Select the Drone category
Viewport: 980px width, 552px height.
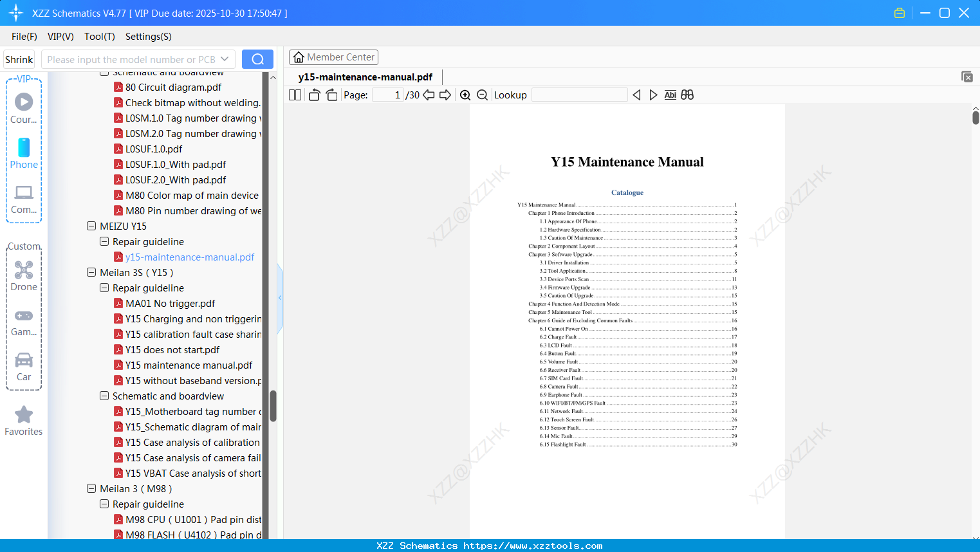(x=24, y=276)
